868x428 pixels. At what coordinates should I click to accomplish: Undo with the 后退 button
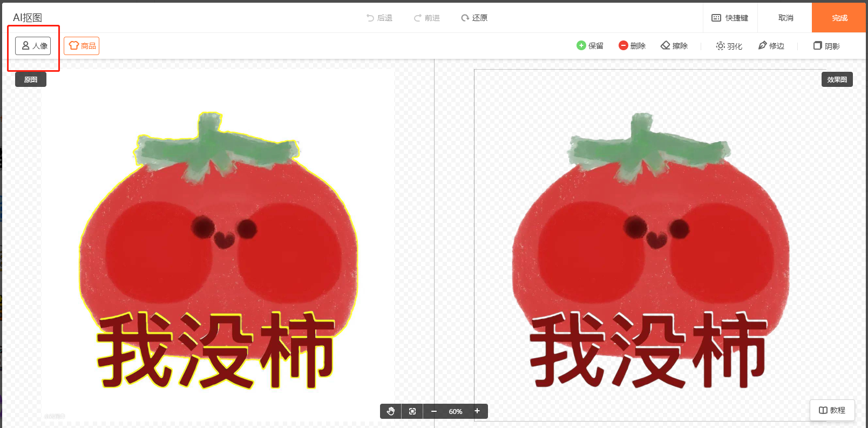pos(379,18)
